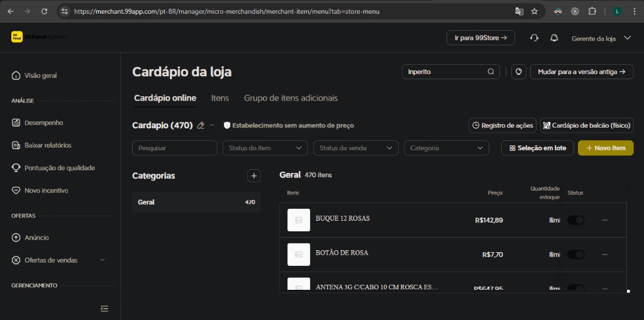Toggle the status switch for ANTENA 3G item
Viewport: 644px width, 320px height.
click(576, 287)
